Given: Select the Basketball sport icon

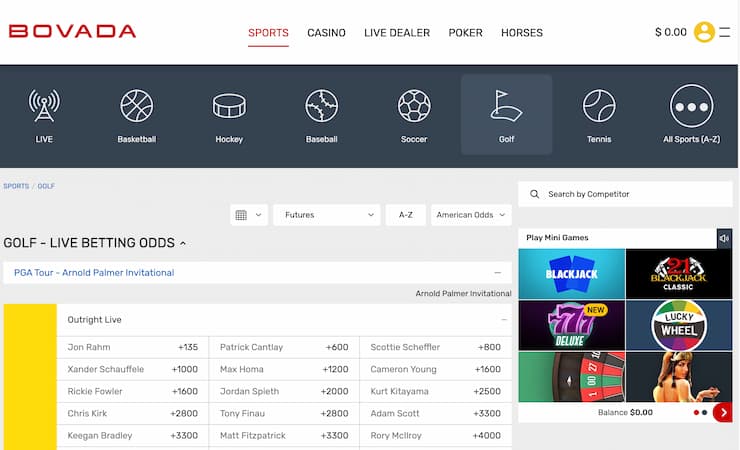Looking at the screenshot, I should [136, 106].
